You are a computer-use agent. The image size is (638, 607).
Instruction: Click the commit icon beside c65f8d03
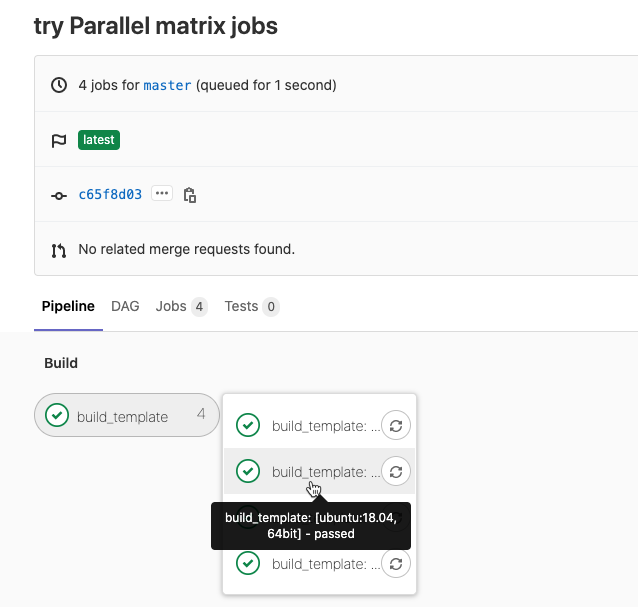coord(58,195)
